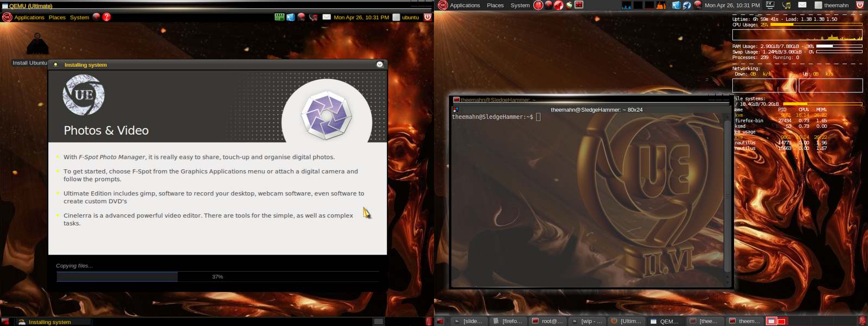The width and height of the screenshot is (868, 326).
Task: Click the power button in guest panel
Action: 427,17
